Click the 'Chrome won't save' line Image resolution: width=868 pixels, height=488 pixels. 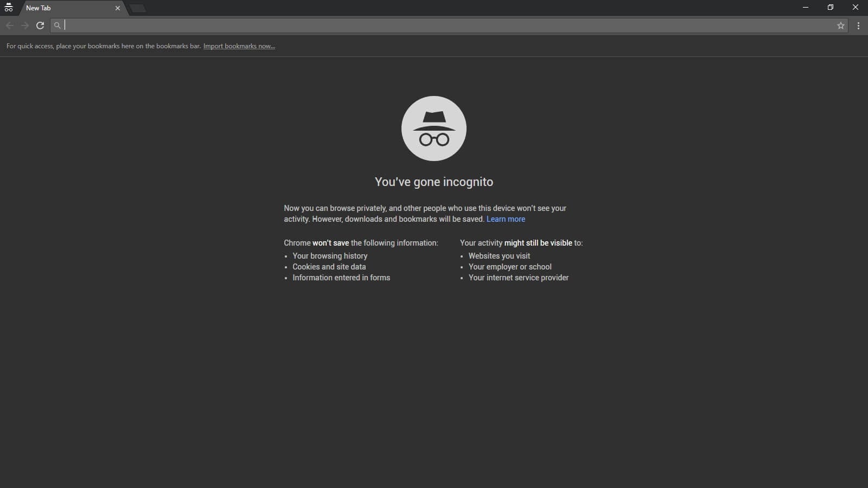pos(361,243)
